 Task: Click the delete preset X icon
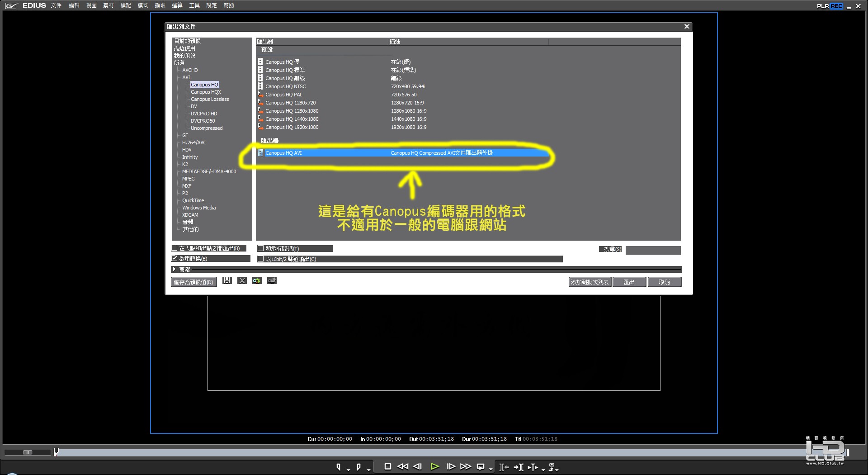(x=242, y=281)
